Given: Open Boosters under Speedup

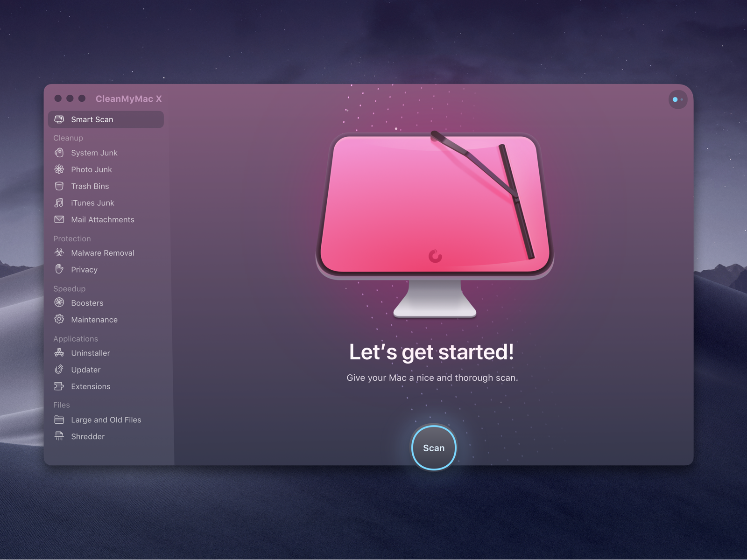Looking at the screenshot, I should pyautogui.click(x=106, y=303).
